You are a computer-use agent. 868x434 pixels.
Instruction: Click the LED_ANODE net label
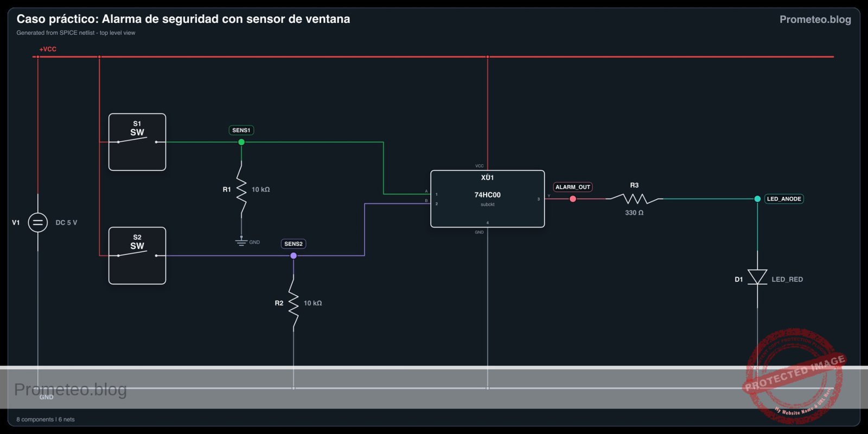(x=784, y=199)
